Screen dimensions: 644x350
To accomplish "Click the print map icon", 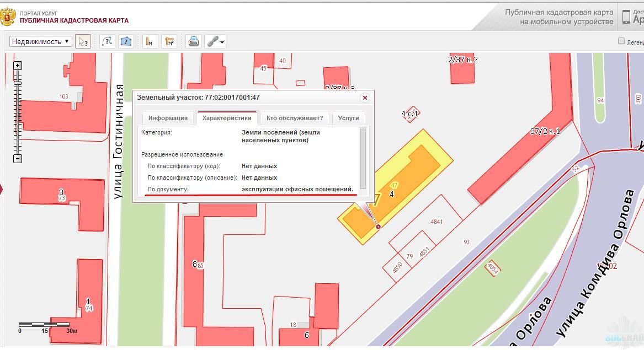I will coord(193,41).
